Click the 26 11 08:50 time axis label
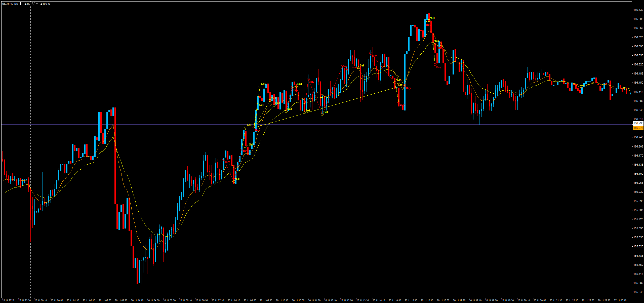The width and height of the screenshot is (644, 303). coord(250,300)
